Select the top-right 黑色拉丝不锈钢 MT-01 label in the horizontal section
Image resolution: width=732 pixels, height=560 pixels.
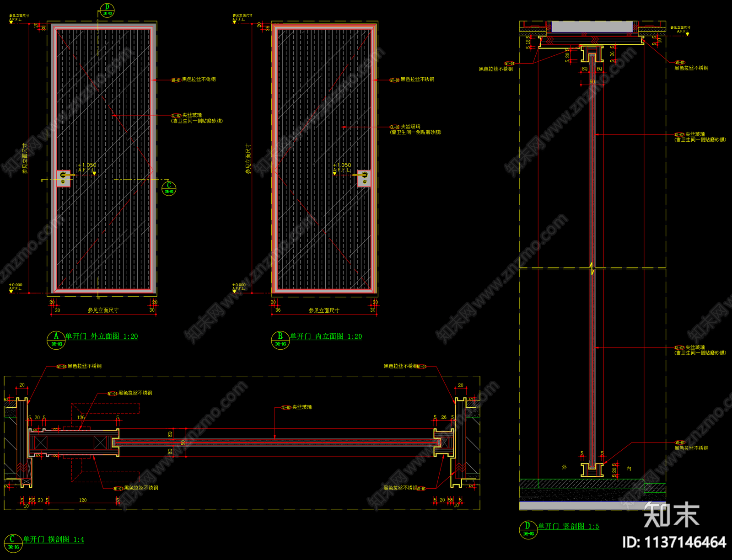coord(405,366)
